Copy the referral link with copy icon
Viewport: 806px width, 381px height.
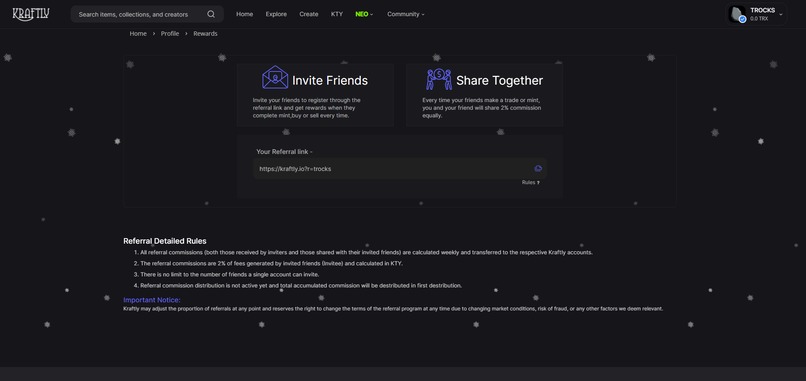click(x=538, y=168)
